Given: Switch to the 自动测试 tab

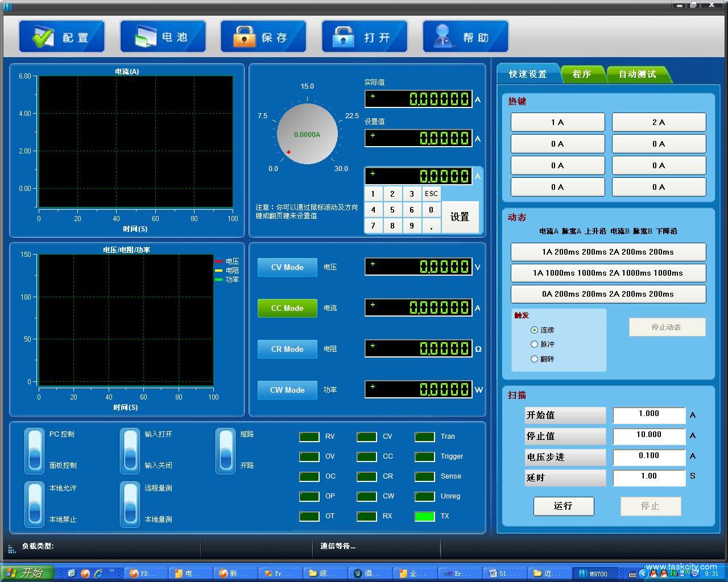Looking at the screenshot, I should point(637,74).
